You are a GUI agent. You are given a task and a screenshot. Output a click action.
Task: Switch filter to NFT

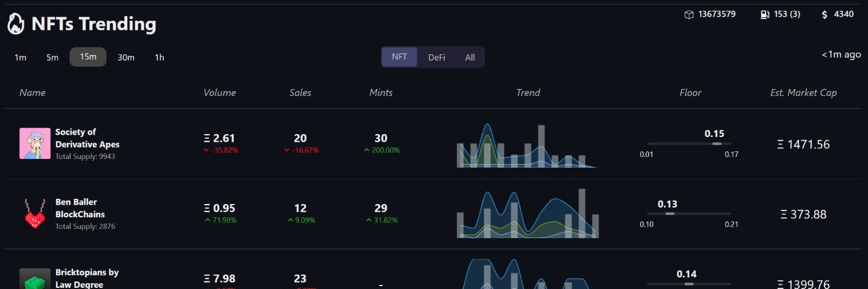point(399,57)
